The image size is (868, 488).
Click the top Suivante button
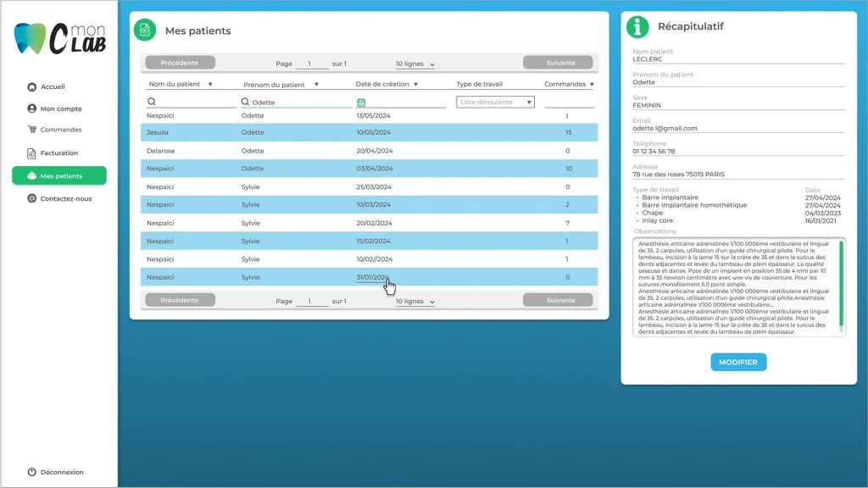(558, 63)
